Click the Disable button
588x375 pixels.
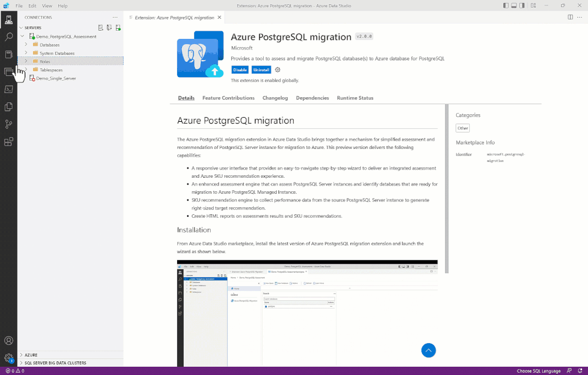(240, 69)
